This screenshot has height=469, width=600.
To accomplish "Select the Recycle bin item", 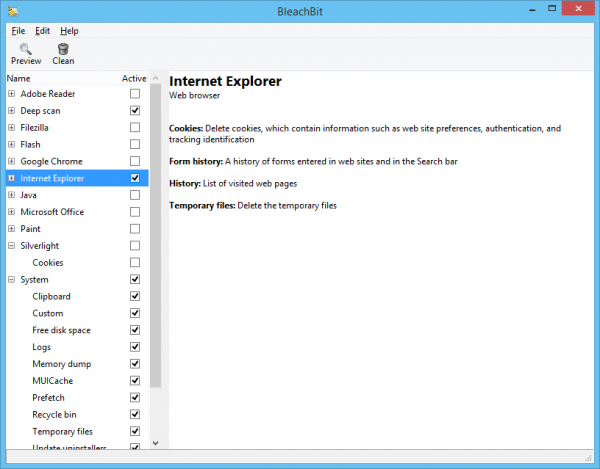I will (x=77, y=414).
